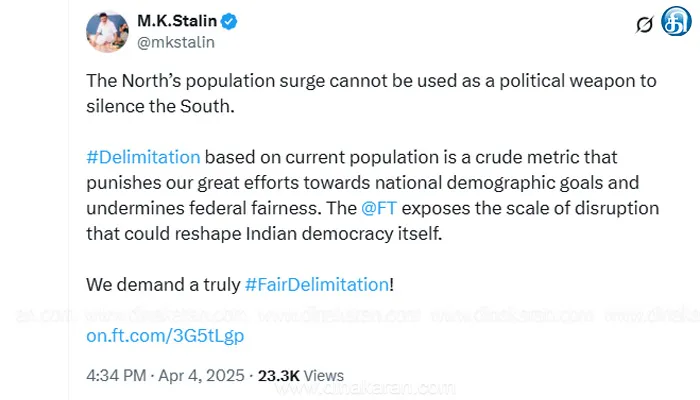The width and height of the screenshot is (700, 400).
Task: Click the 4:34 PM timestamp
Action: [x=116, y=376]
